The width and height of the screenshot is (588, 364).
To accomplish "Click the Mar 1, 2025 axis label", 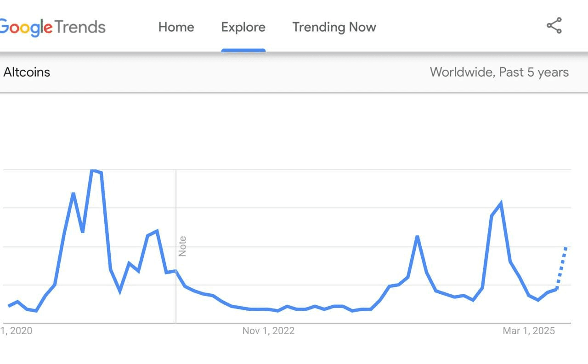I will click(529, 330).
